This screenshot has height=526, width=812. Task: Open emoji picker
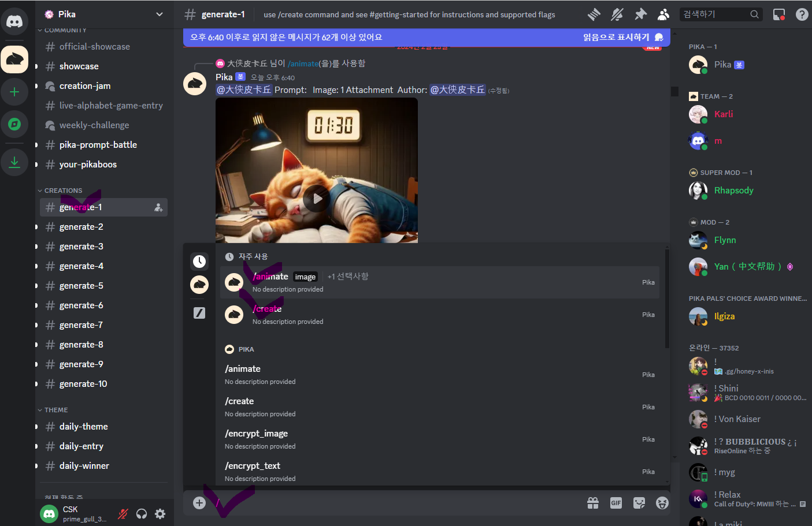click(x=662, y=503)
